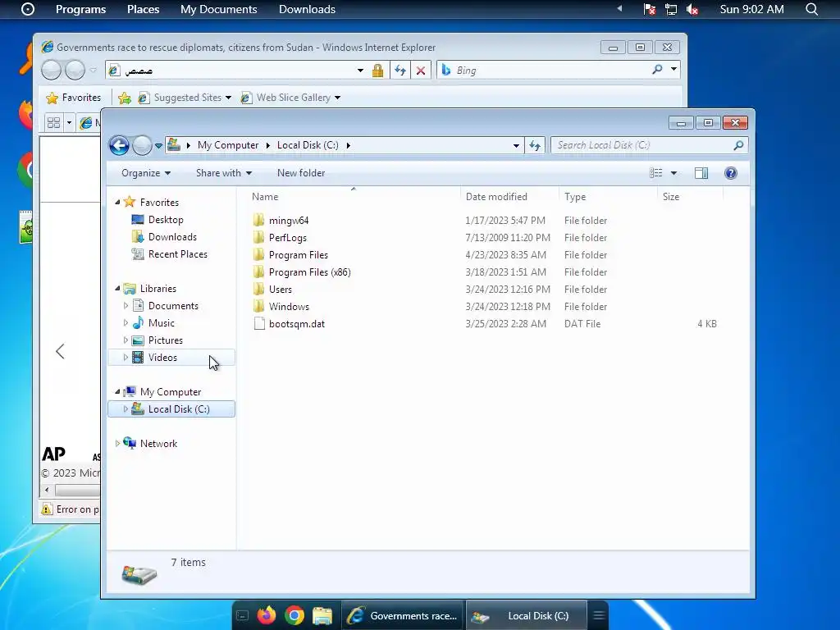Click the previous slide arrow in Internet Explorer page
The height and width of the screenshot is (630, 840).
click(60, 351)
